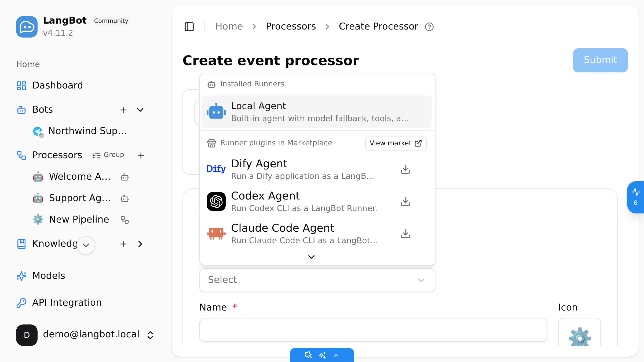Screen dimensions: 644x362
Task: Open the Select dropdown
Action: tap(317, 280)
